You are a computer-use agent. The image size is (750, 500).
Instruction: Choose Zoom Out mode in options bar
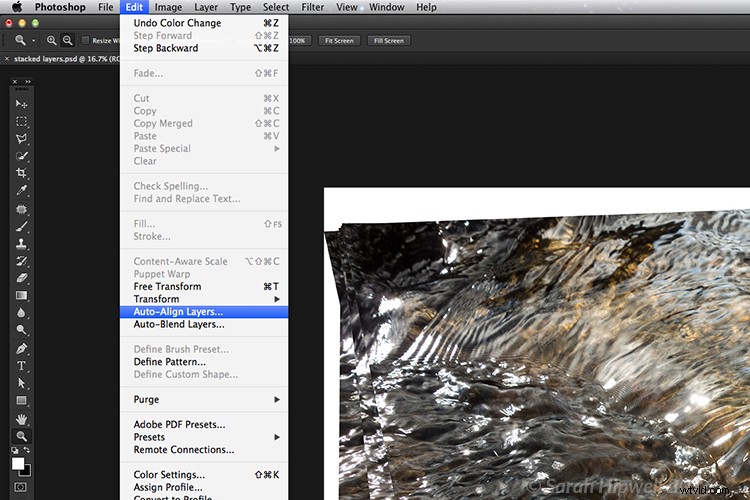click(x=67, y=41)
